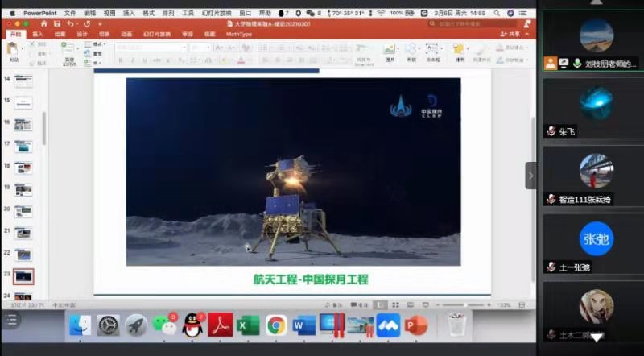Toggle bold formatting in the ribbon
This screenshot has height=356, width=644.
pos(120,60)
